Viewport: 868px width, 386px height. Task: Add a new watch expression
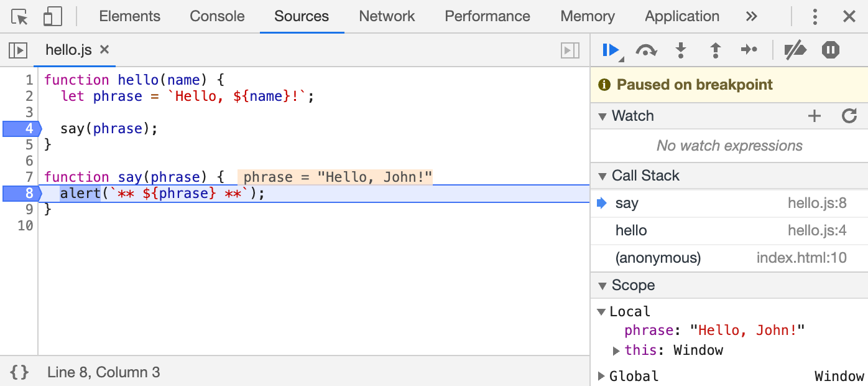tap(814, 116)
